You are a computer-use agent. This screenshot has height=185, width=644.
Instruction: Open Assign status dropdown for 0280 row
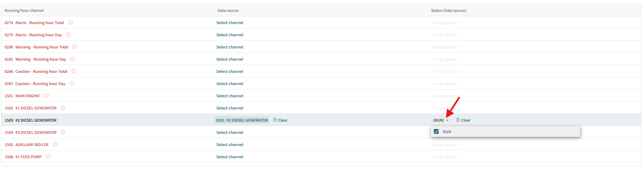[446, 47]
